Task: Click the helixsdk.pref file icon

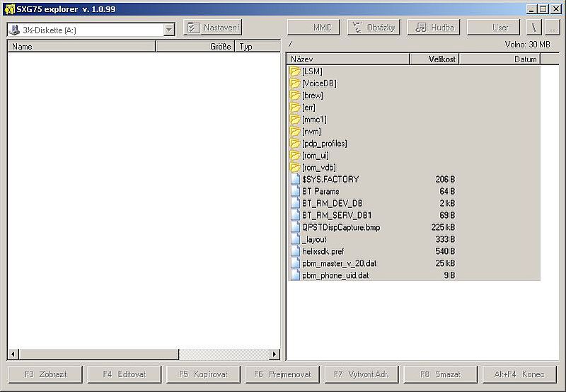Action: pyautogui.click(x=295, y=251)
